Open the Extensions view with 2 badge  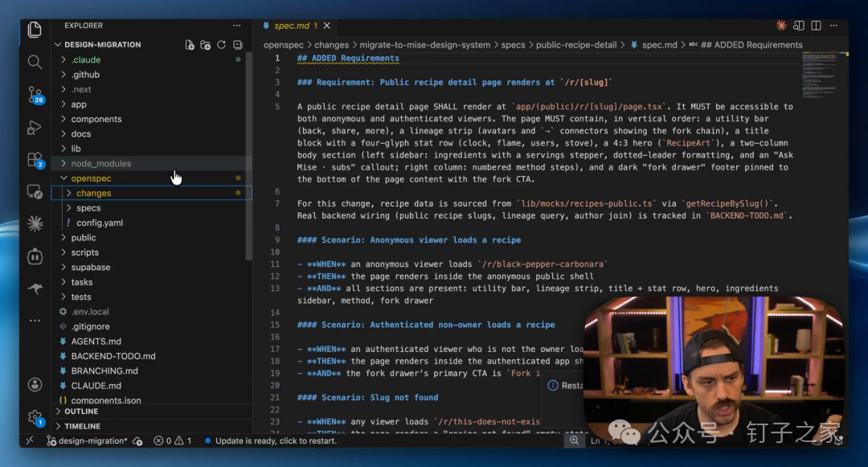[x=35, y=160]
